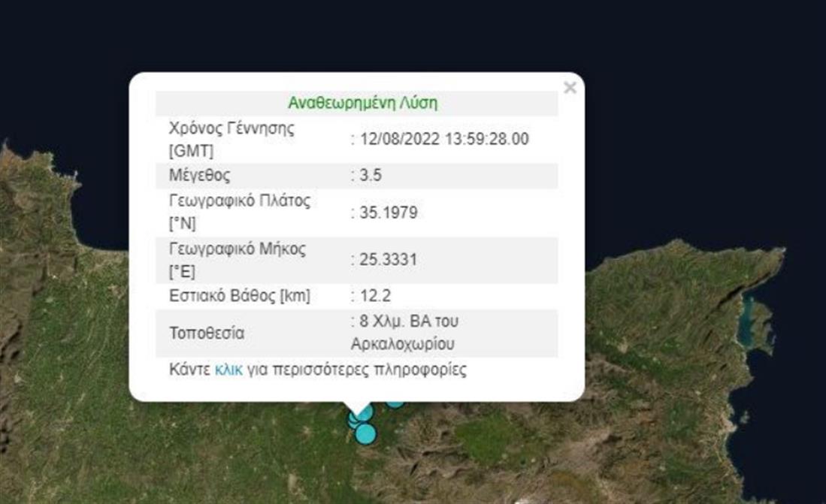The width and height of the screenshot is (826, 504).
Task: Click the 'Εστιακό Βάθος [km]' label
Action: click(x=239, y=296)
